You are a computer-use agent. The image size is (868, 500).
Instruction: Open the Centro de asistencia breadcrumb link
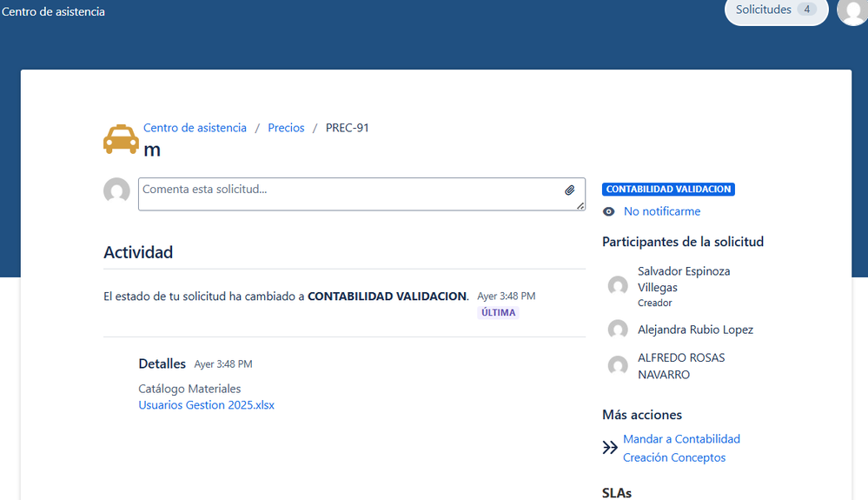(195, 128)
